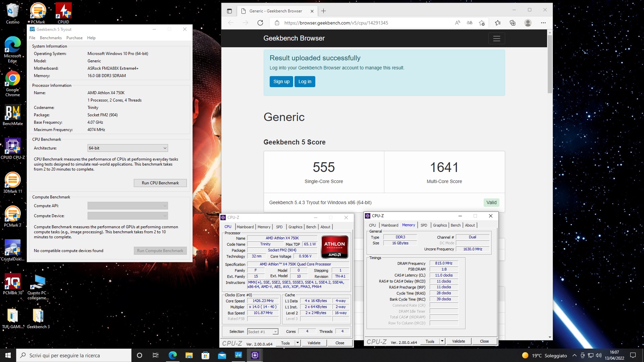This screenshot has height=362, width=644.
Task: Open File Explorer from taskbar
Action: click(x=189, y=355)
